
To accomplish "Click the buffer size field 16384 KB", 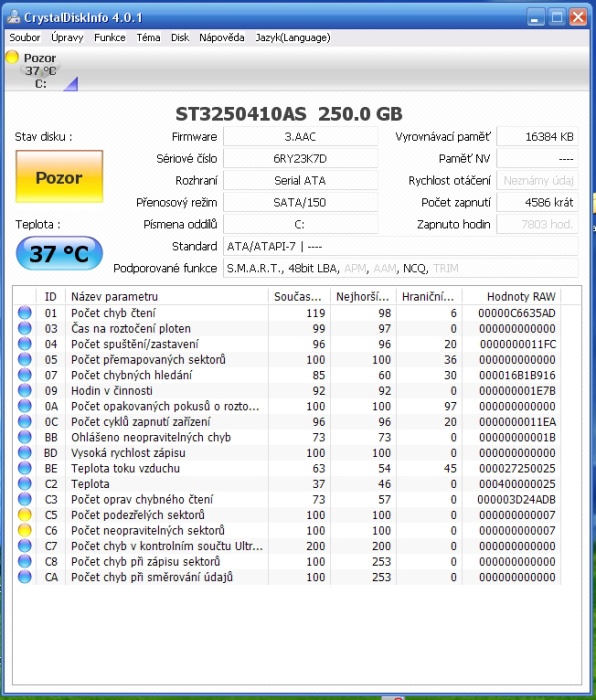I will tap(537, 137).
